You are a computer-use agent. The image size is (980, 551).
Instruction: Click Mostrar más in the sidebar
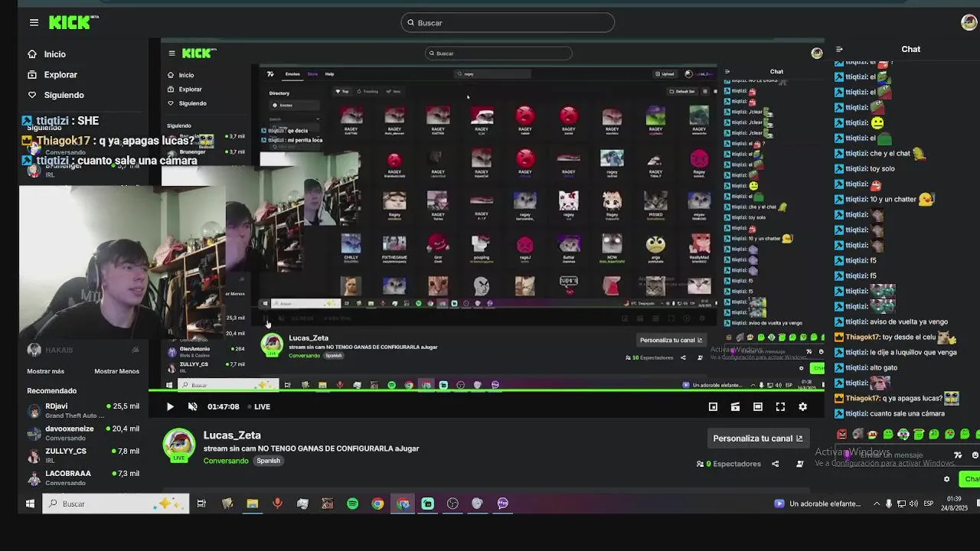[45, 371]
